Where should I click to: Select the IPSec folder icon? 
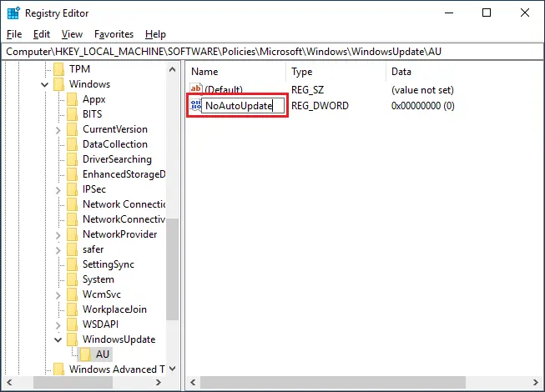[72, 189]
